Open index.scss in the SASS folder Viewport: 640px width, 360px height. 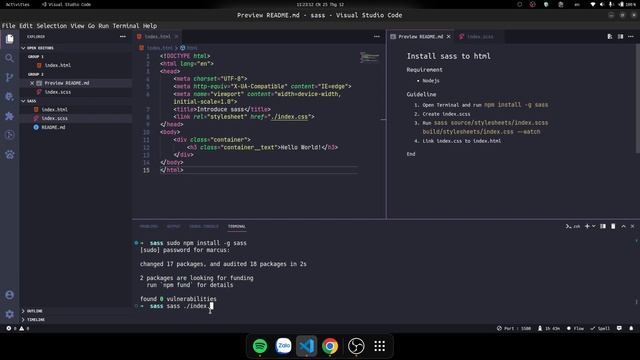[x=55, y=118]
